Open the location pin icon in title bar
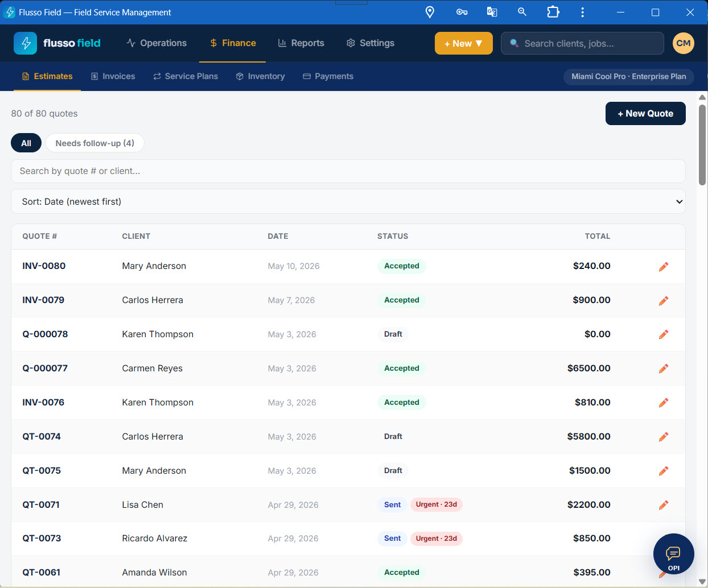The width and height of the screenshot is (708, 588). pos(430,12)
